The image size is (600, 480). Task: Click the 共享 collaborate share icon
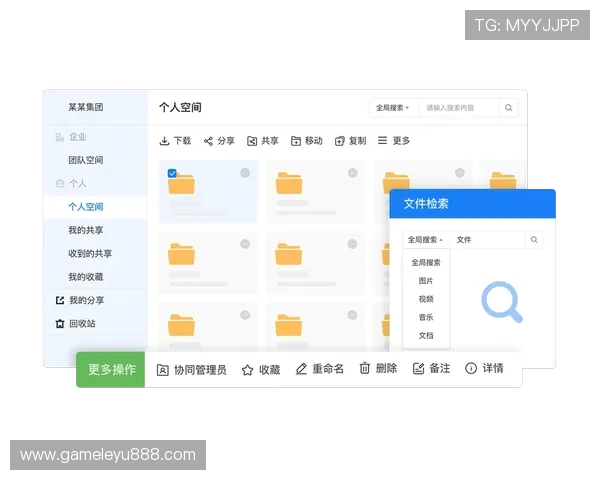point(252,141)
